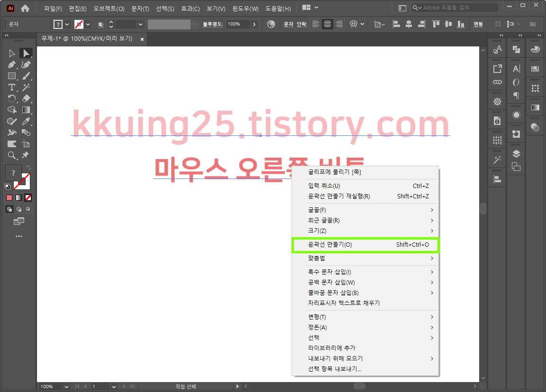Expand the opacity 100% arrow
The height and width of the screenshot is (392, 546).
[x=254, y=24]
